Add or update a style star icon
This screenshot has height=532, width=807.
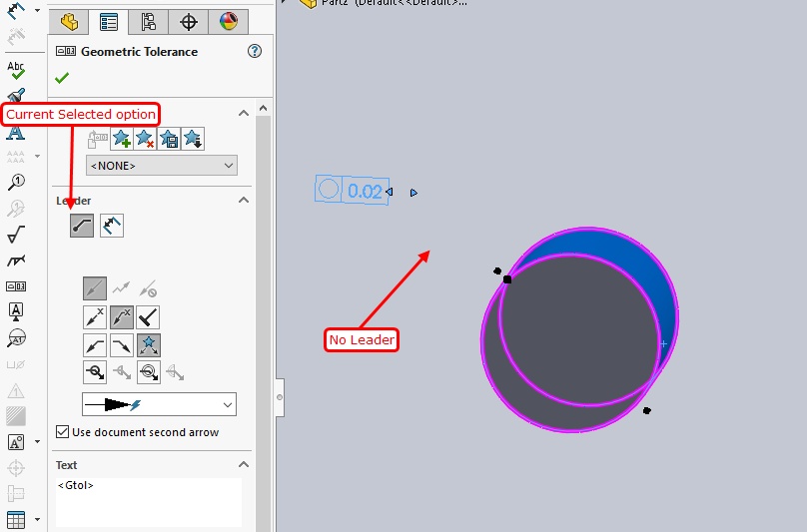coord(122,139)
